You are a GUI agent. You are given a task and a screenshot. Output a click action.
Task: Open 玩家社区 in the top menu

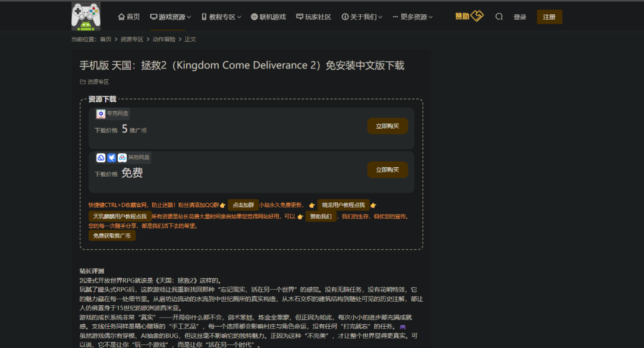pyautogui.click(x=313, y=17)
